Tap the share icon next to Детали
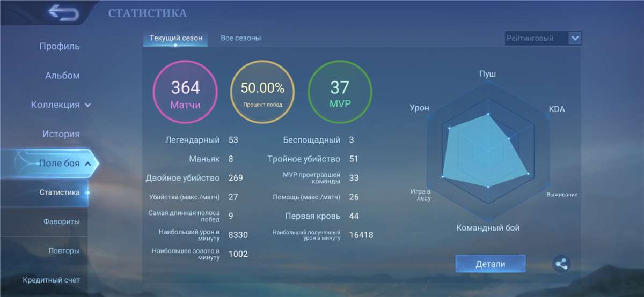The height and width of the screenshot is (297, 644). (x=561, y=264)
